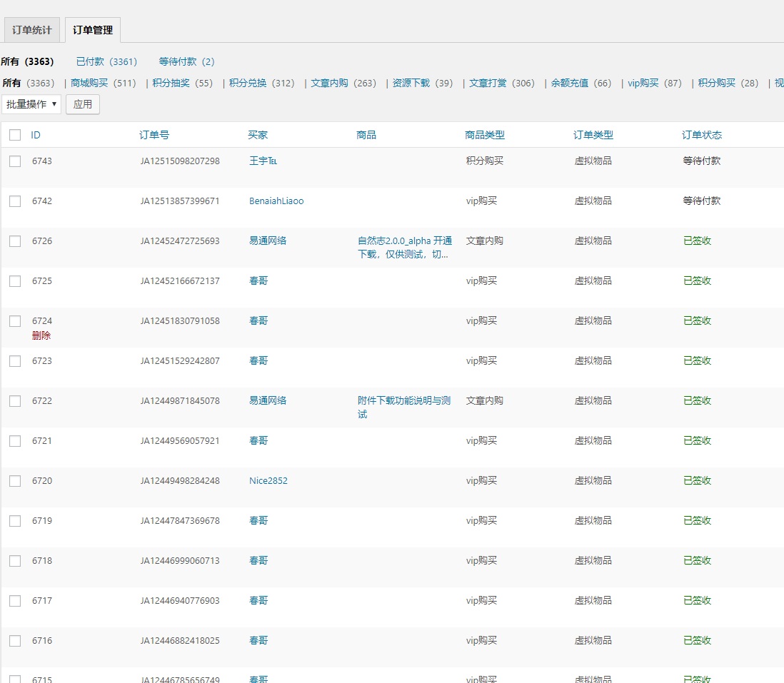Open buyer 春哥 on order 6719
784x683 pixels.
coord(258,520)
